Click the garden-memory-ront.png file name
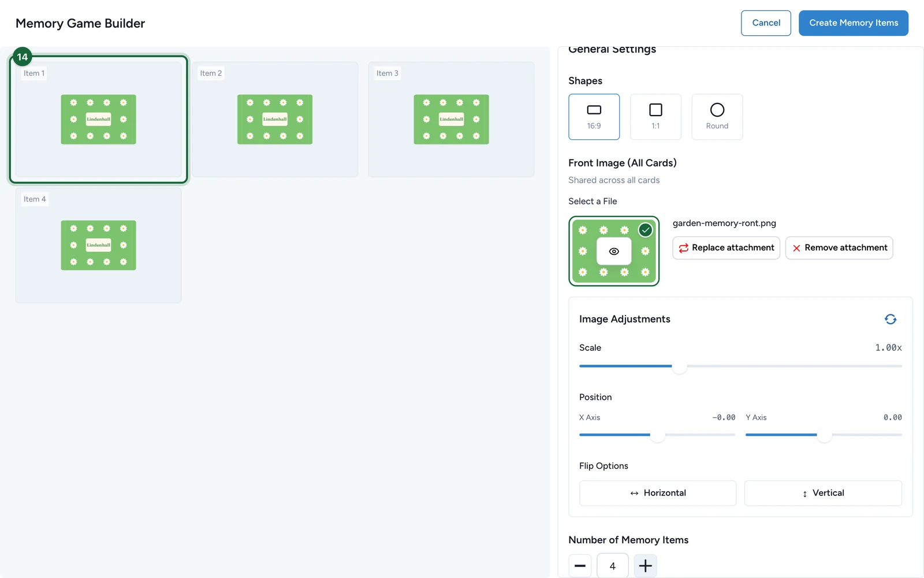This screenshot has width=924, height=578. pos(724,223)
